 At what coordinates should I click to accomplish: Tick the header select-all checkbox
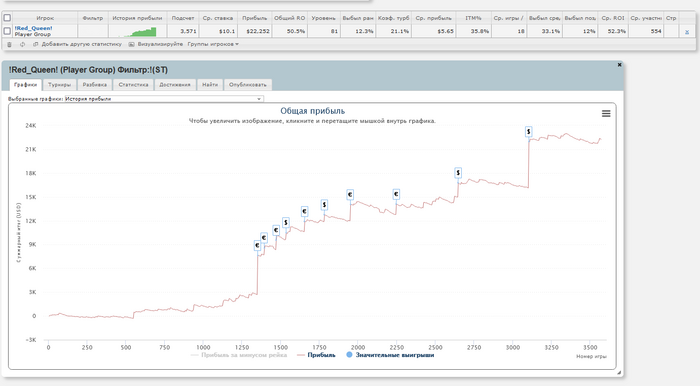(7, 18)
